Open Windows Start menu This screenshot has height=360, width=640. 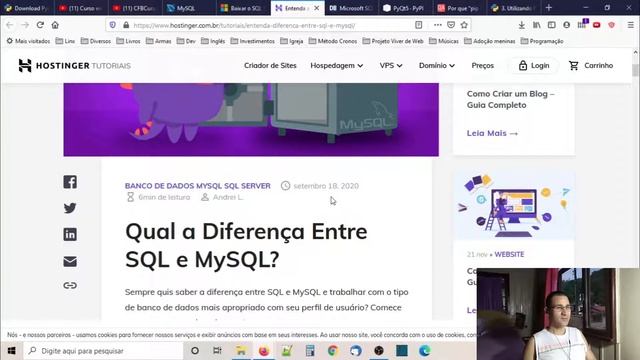point(11,351)
